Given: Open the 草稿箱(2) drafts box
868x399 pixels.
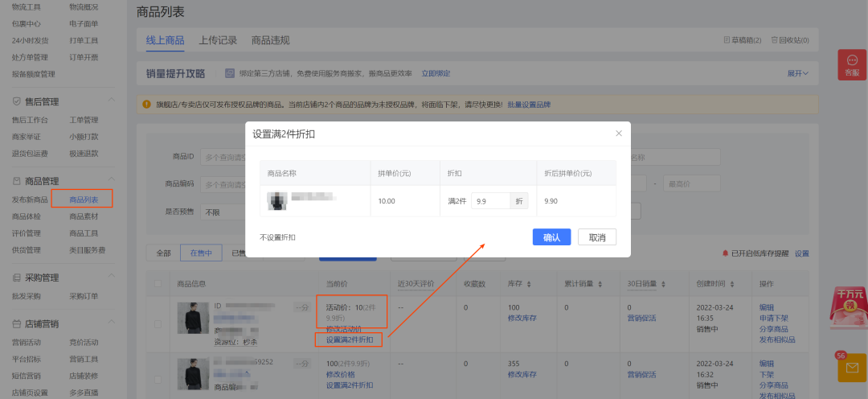Looking at the screenshot, I should click(743, 40).
